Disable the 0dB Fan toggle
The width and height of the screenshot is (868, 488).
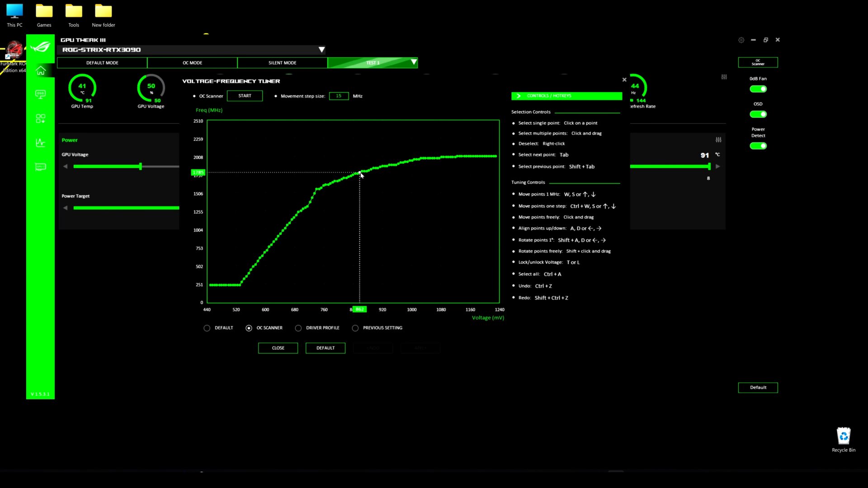[x=758, y=89]
